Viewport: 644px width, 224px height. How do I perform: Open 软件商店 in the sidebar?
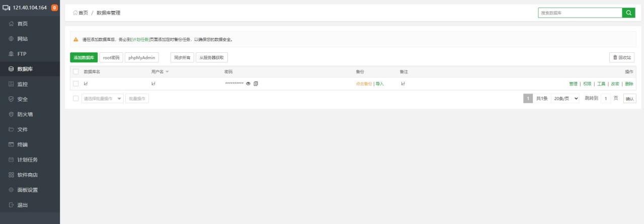point(30,175)
